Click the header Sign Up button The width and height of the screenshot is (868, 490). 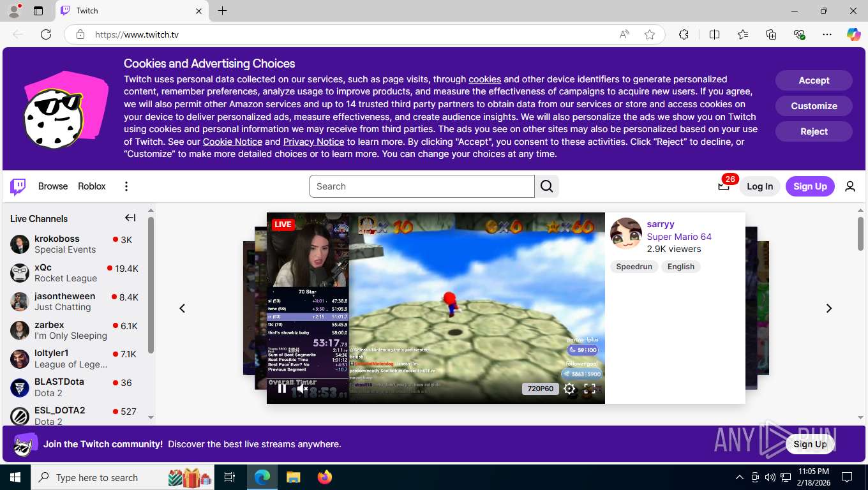[810, 186]
